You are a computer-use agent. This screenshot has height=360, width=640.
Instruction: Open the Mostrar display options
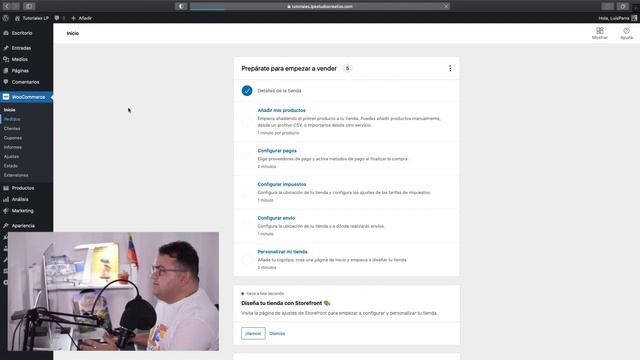pos(600,33)
